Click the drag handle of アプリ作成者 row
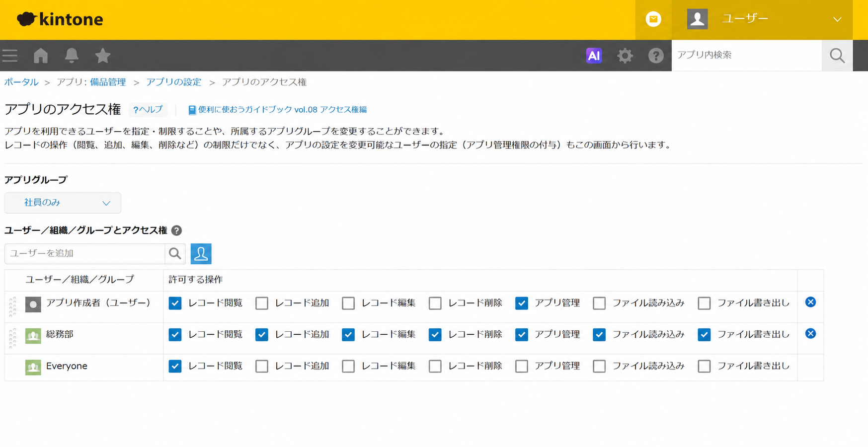This screenshot has width=868, height=447. click(x=13, y=306)
